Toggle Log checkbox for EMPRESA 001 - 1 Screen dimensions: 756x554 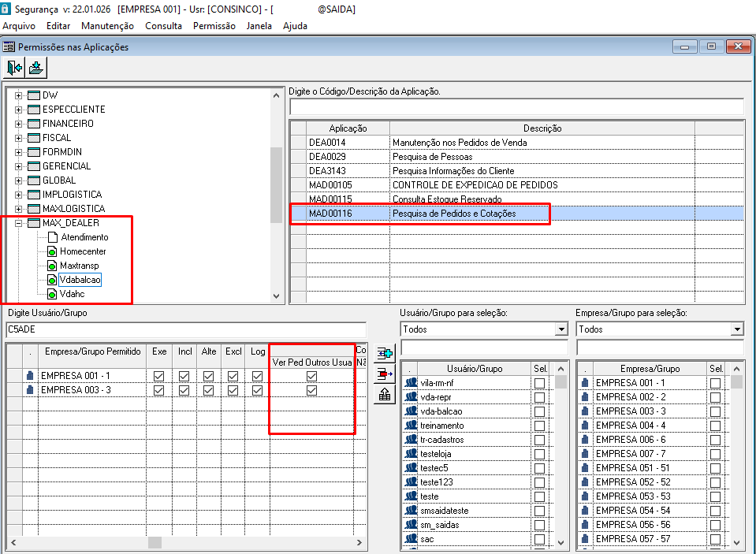pyautogui.click(x=258, y=376)
